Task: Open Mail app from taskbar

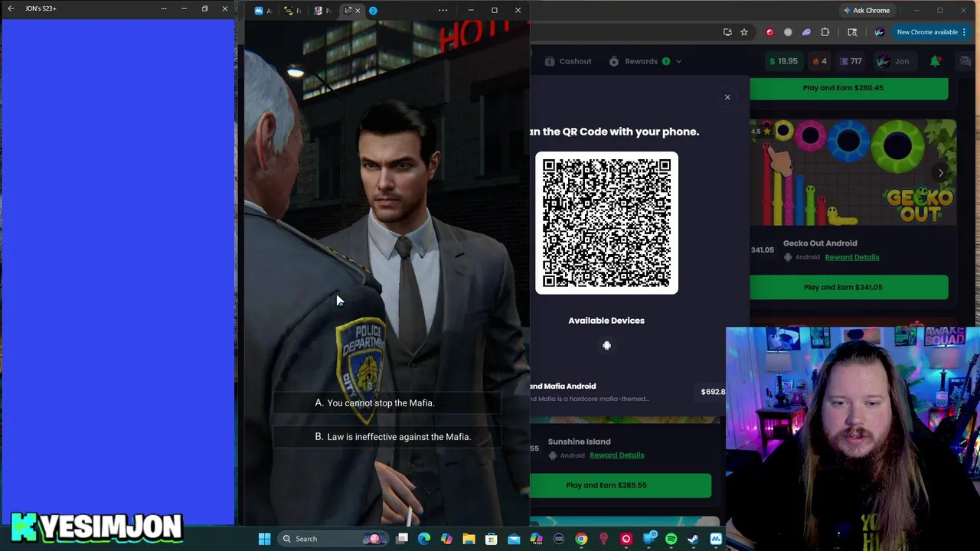Action: tap(514, 539)
